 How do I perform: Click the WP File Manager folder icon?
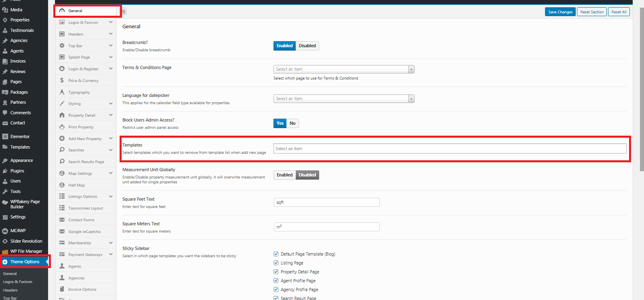tap(5, 251)
